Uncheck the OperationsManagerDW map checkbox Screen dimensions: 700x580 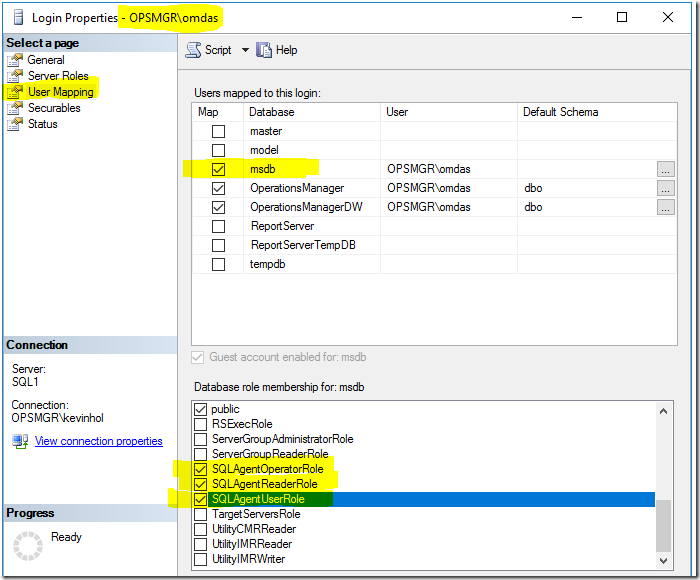point(218,207)
